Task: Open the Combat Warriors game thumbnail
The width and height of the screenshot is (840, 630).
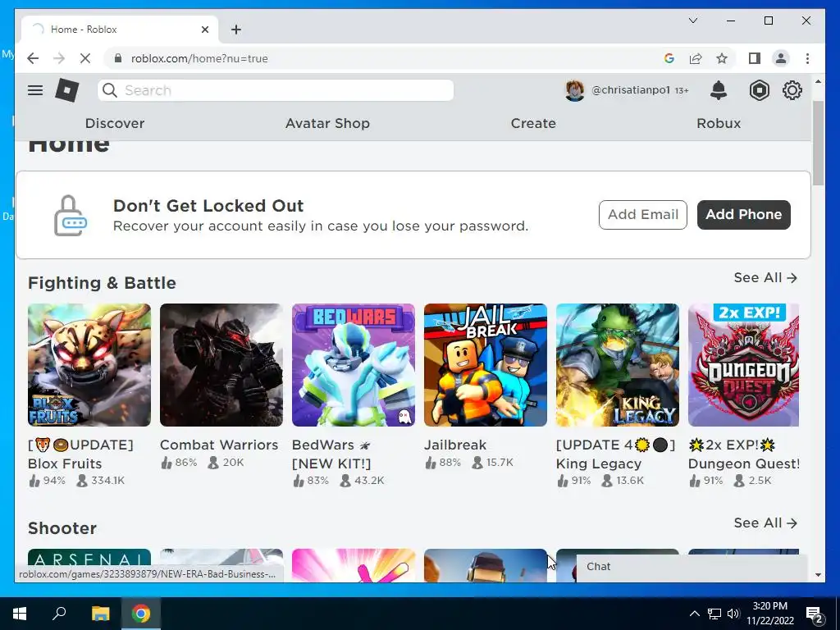Action: click(x=221, y=365)
